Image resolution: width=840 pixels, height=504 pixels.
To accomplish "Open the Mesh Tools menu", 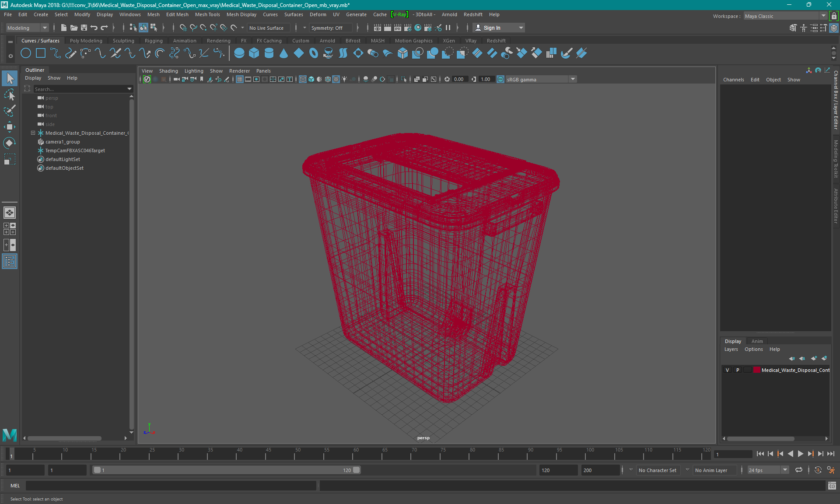I will (207, 14).
